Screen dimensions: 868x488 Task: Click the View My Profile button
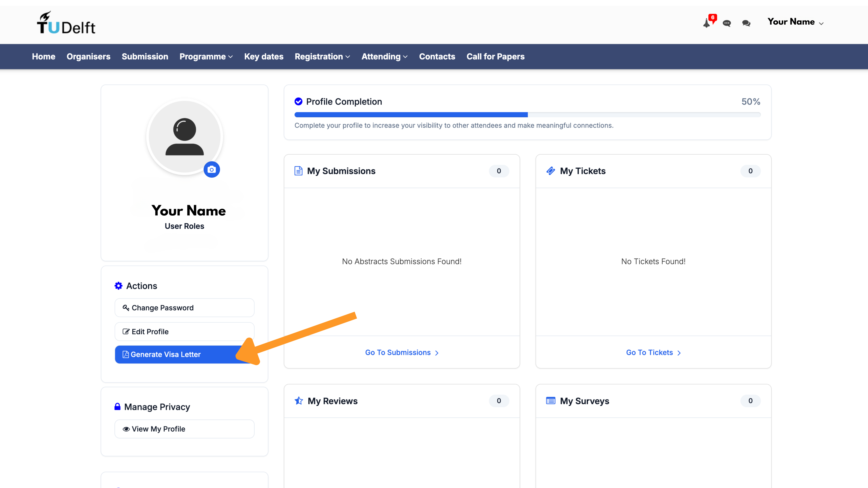(x=184, y=429)
